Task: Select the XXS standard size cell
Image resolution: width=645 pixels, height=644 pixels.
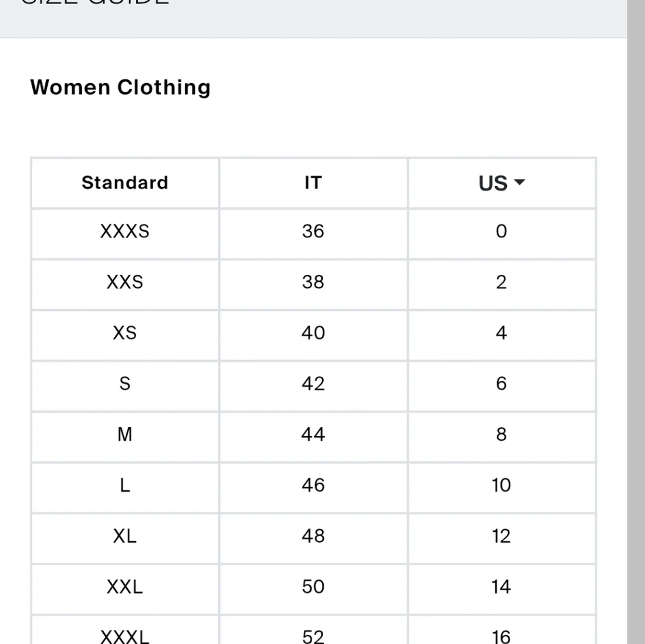Action: coord(124,282)
